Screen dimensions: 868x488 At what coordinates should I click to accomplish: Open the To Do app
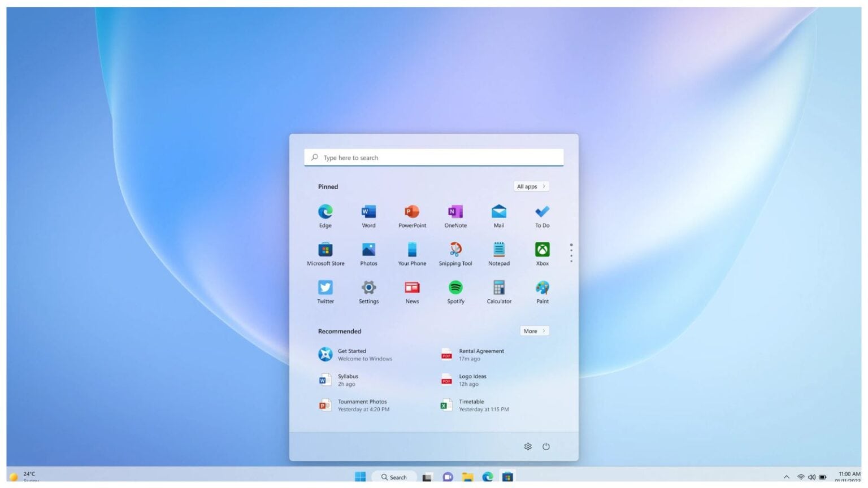[x=542, y=216]
